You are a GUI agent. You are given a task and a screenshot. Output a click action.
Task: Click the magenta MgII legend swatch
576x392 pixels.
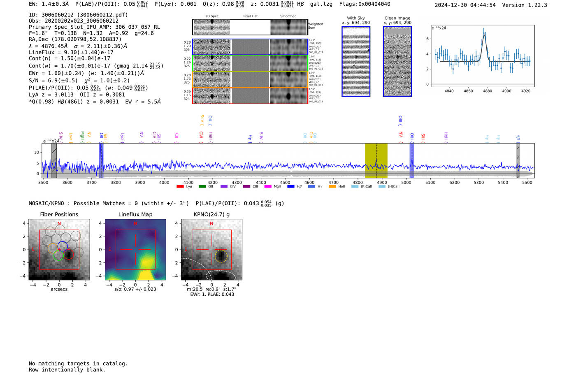(x=268, y=187)
